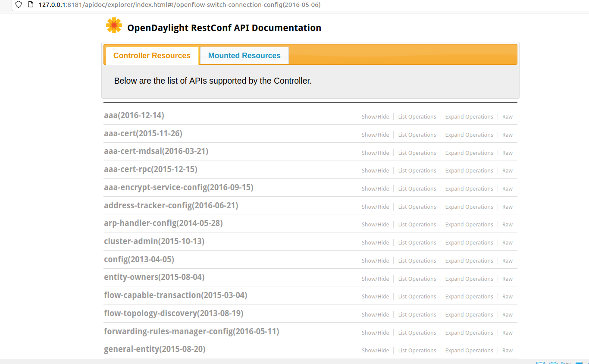Image resolution: width=589 pixels, height=364 pixels.
Task: Click the site information page icon
Action: 30,5
